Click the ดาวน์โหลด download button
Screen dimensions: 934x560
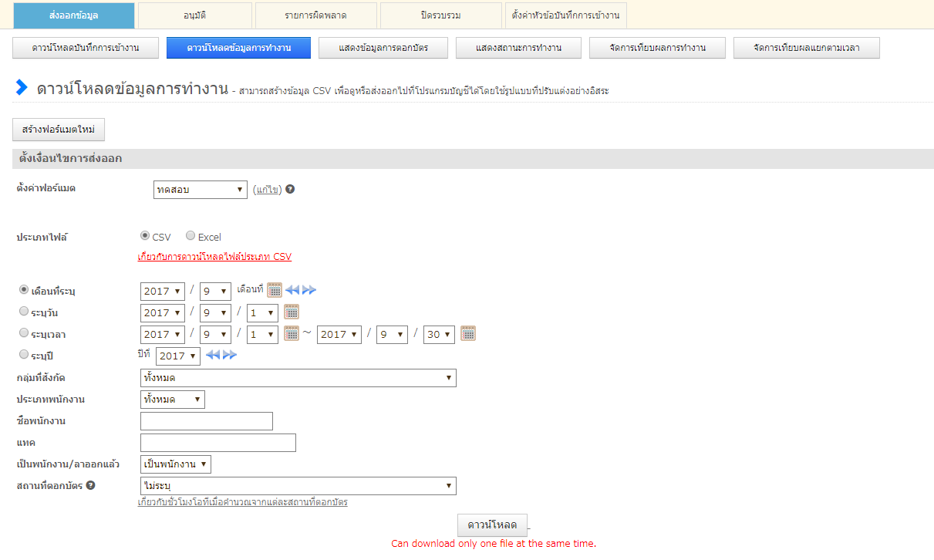[492, 525]
